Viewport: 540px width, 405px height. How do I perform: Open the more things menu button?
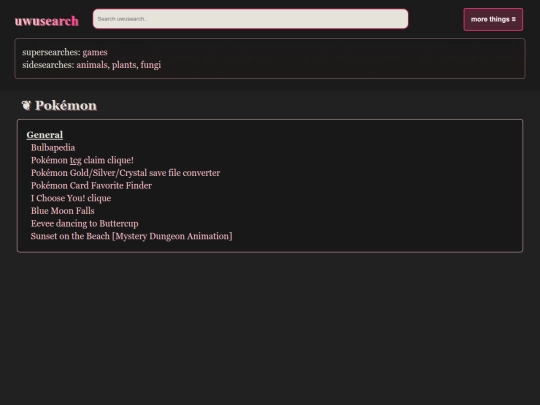click(x=493, y=20)
